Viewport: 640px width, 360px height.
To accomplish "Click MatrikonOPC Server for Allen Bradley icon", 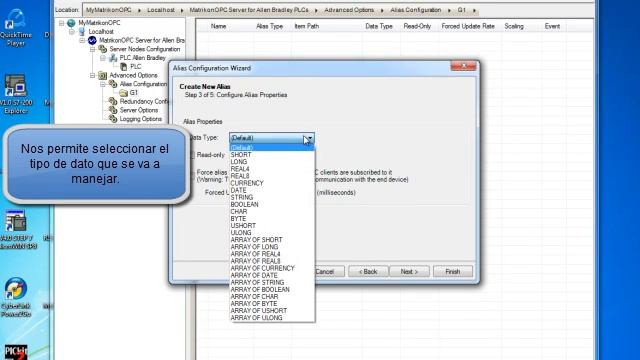I will (x=92, y=40).
